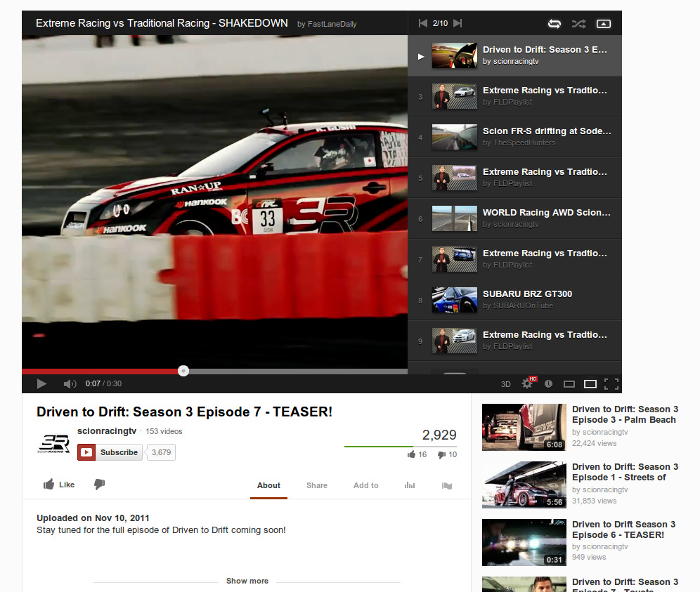Click the 2,929 view count
Image resolution: width=700 pixels, height=592 pixels.
click(439, 435)
